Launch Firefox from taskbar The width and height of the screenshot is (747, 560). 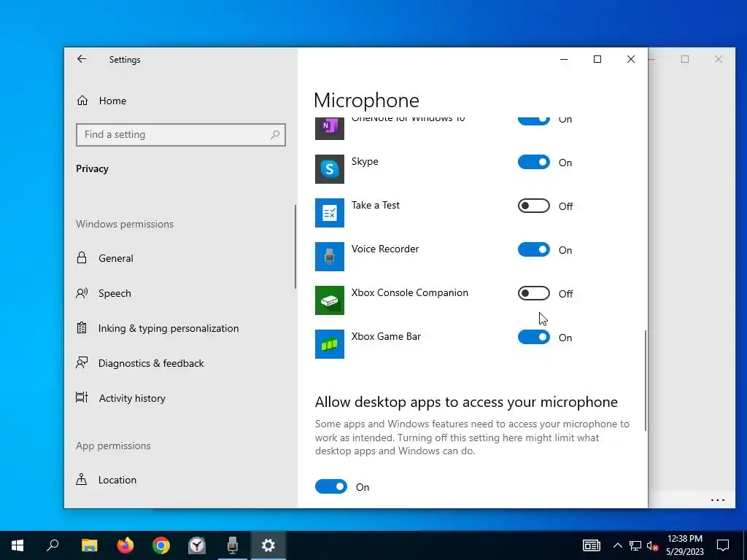(125, 545)
